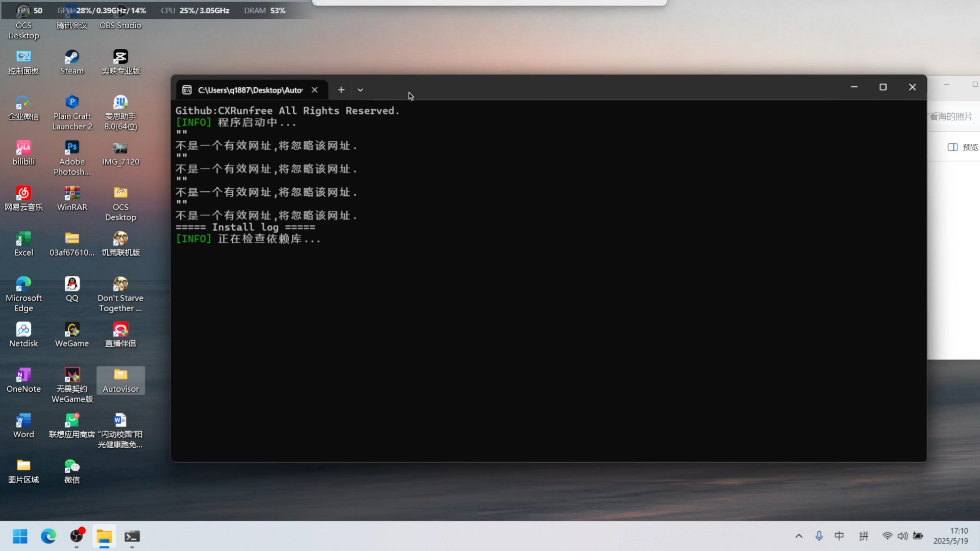Open the 17:10 clock and date panel
Screen dimensions: 980x551
pos(950,536)
